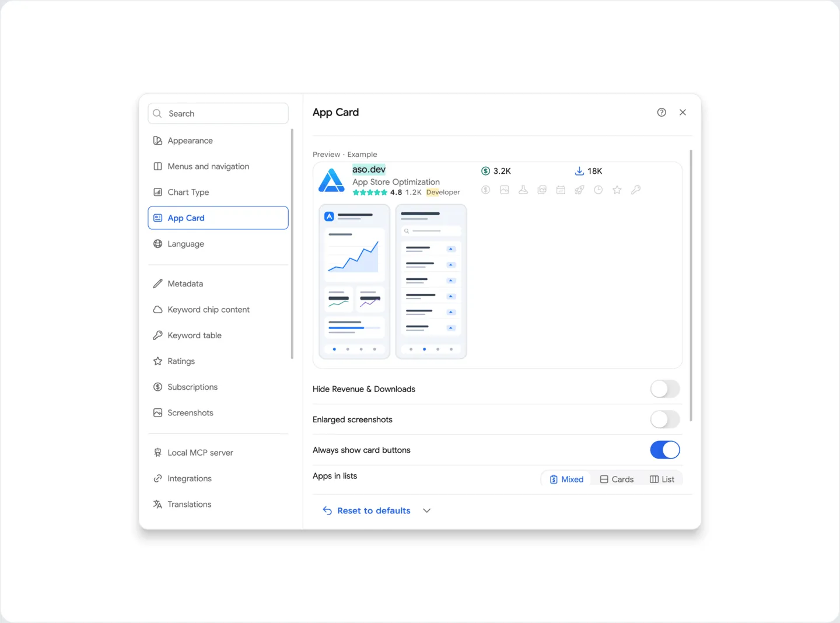Go to Ratings settings
The image size is (840, 623).
[218, 361]
